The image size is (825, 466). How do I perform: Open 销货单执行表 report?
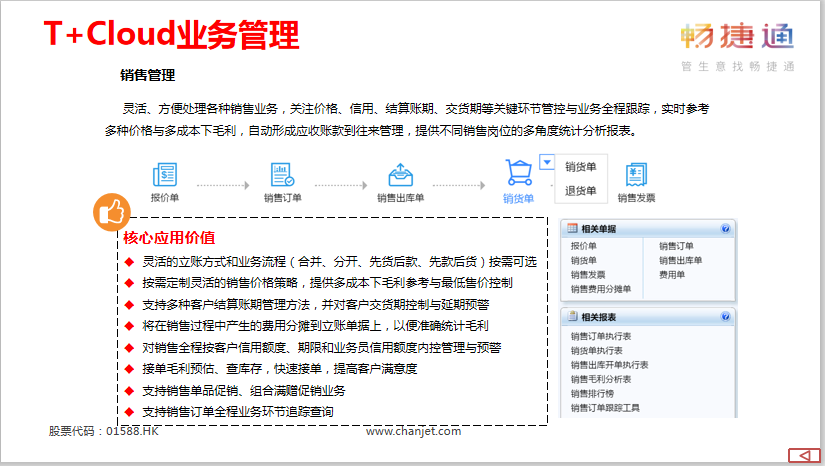(597, 350)
